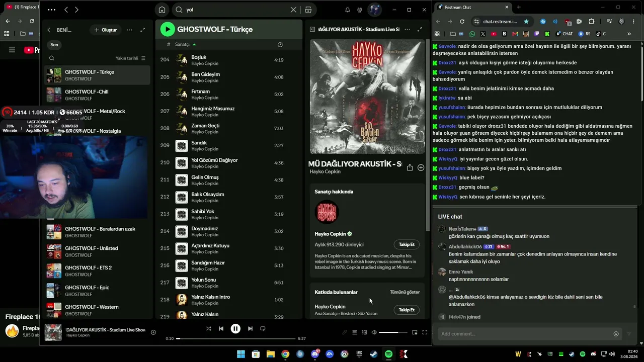Screen dimensions: 644x362
Task: Open the play queue icon
Action: [355, 332]
